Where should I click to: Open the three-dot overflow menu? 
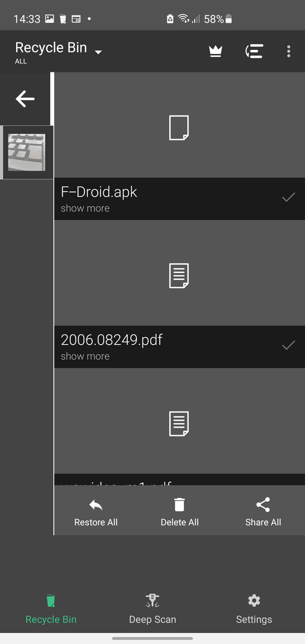pyautogui.click(x=289, y=51)
